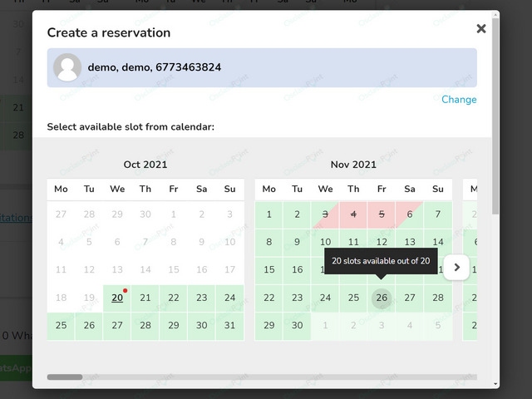Click the horizontal calendar scrollbar thumb

[65, 377]
